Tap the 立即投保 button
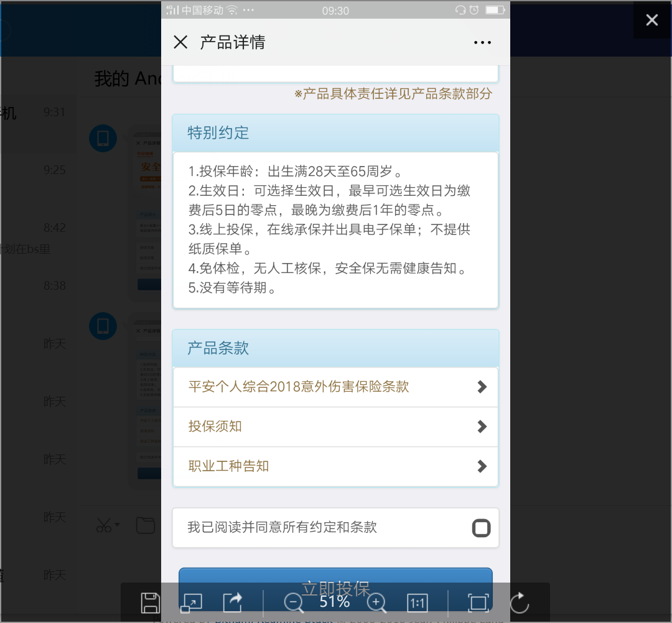 tap(335, 589)
